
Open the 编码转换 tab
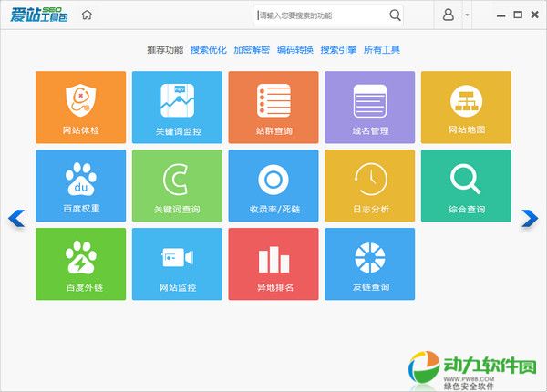pos(295,50)
